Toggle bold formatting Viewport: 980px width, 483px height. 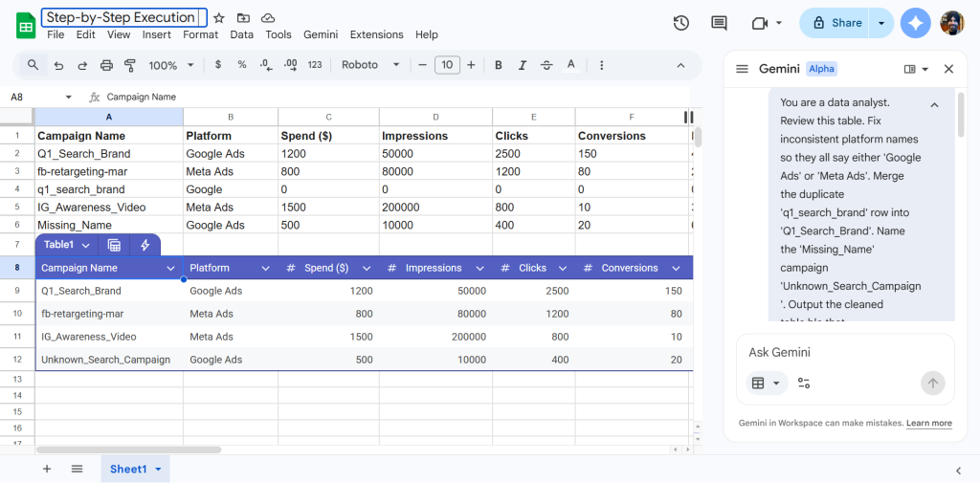[x=499, y=65]
